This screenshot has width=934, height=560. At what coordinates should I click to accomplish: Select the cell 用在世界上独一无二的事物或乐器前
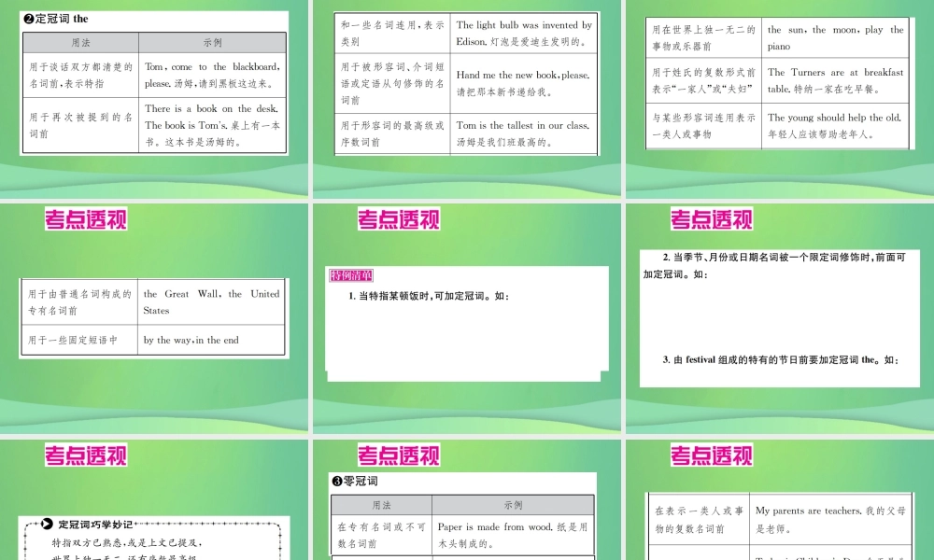(x=703, y=37)
